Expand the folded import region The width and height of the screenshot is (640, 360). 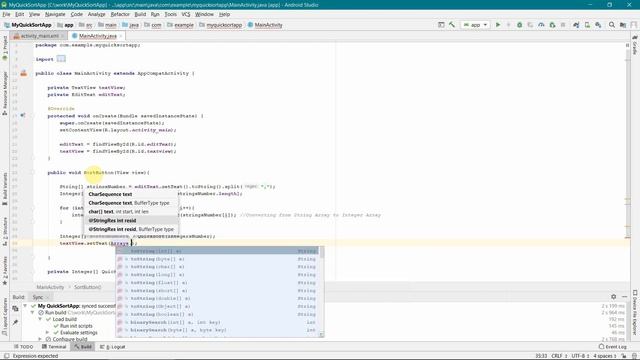click(x=61, y=59)
